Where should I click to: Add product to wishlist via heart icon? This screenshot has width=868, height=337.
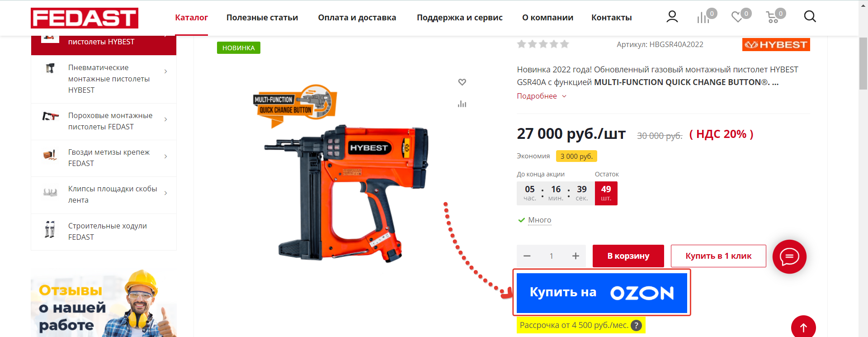click(462, 82)
